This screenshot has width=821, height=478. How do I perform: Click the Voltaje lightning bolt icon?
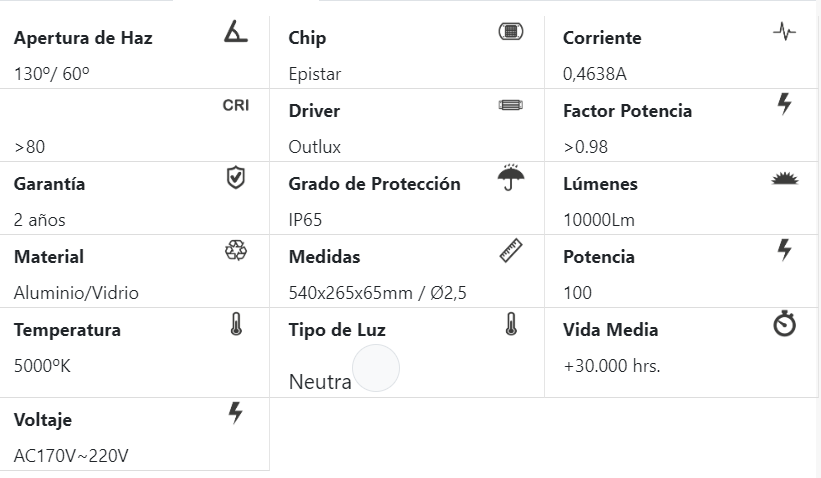pos(236,413)
